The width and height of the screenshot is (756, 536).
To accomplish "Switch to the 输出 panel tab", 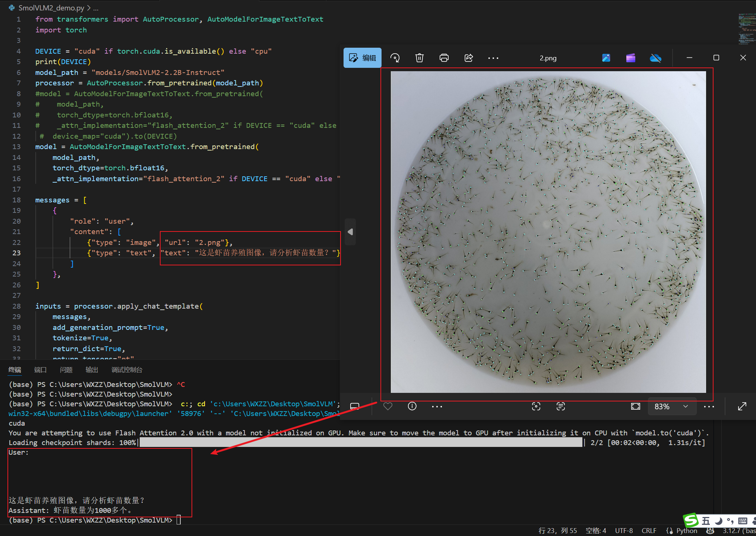I will click(92, 370).
